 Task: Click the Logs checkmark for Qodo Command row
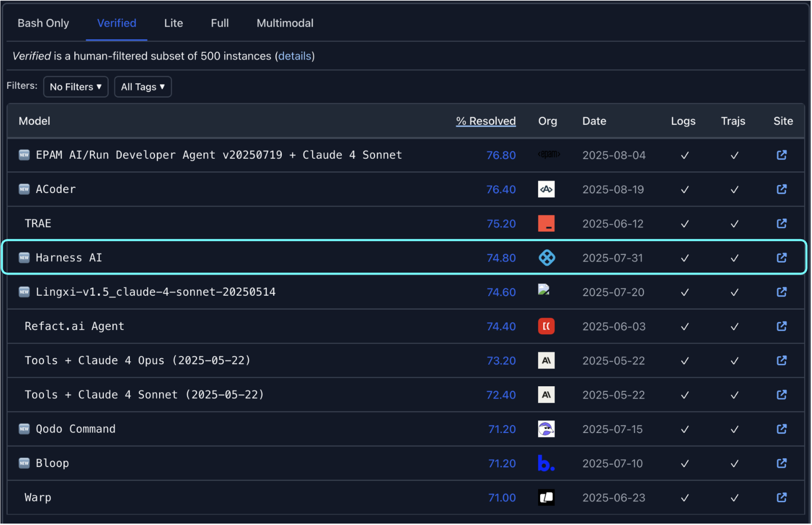pyautogui.click(x=685, y=430)
